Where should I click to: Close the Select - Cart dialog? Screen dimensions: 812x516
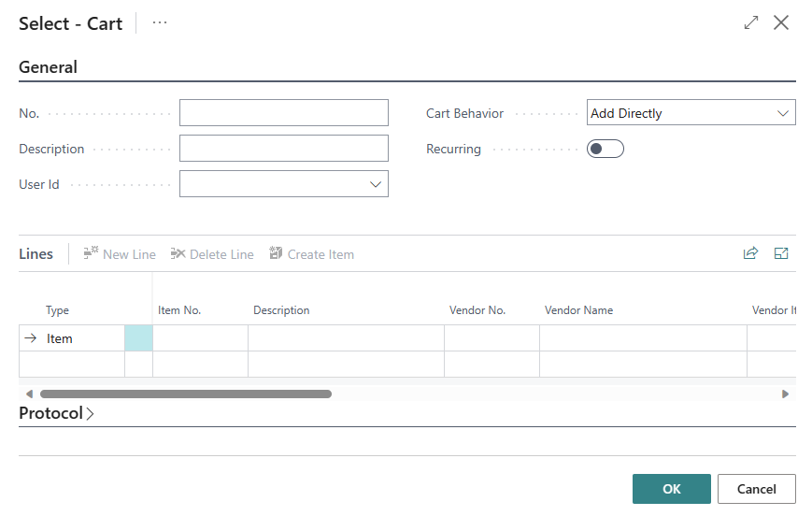pyautogui.click(x=781, y=22)
